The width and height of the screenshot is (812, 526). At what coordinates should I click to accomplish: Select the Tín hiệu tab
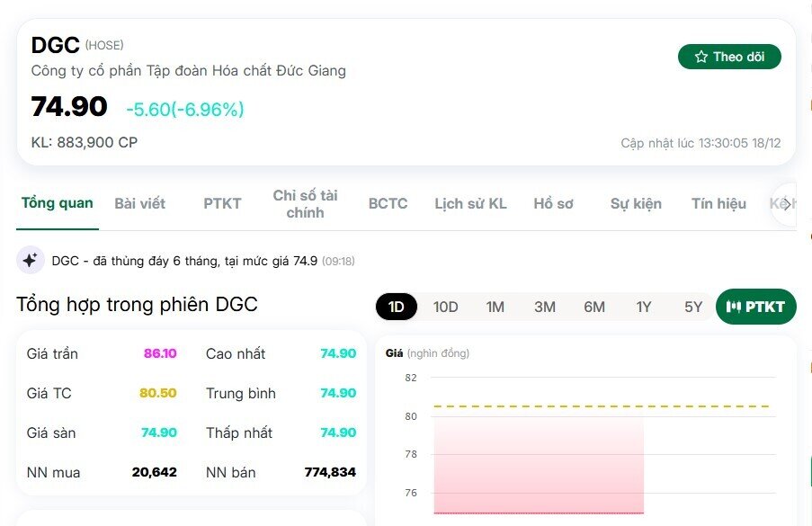point(718,203)
